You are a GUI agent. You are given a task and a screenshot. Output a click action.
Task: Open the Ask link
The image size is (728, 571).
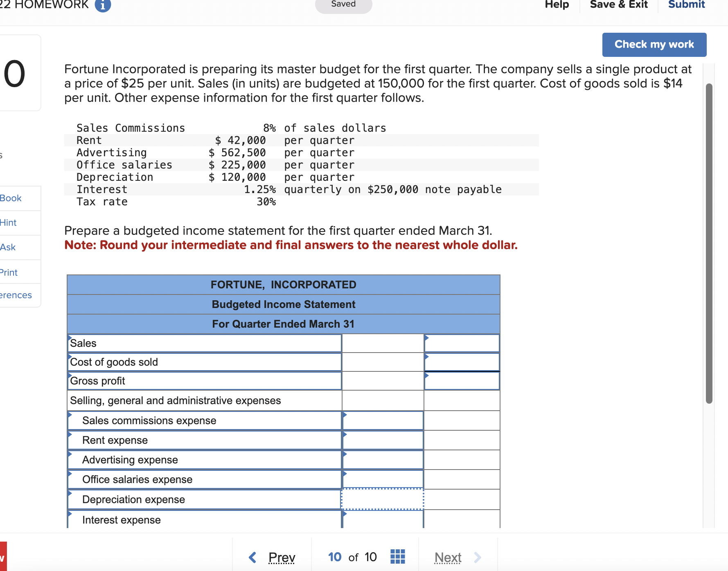(7, 247)
